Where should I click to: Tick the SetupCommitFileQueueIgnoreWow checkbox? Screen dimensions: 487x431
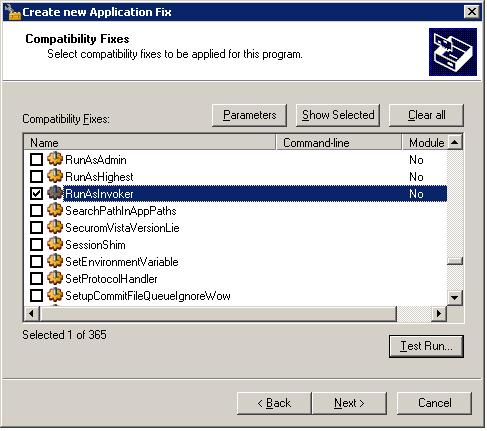[36, 295]
